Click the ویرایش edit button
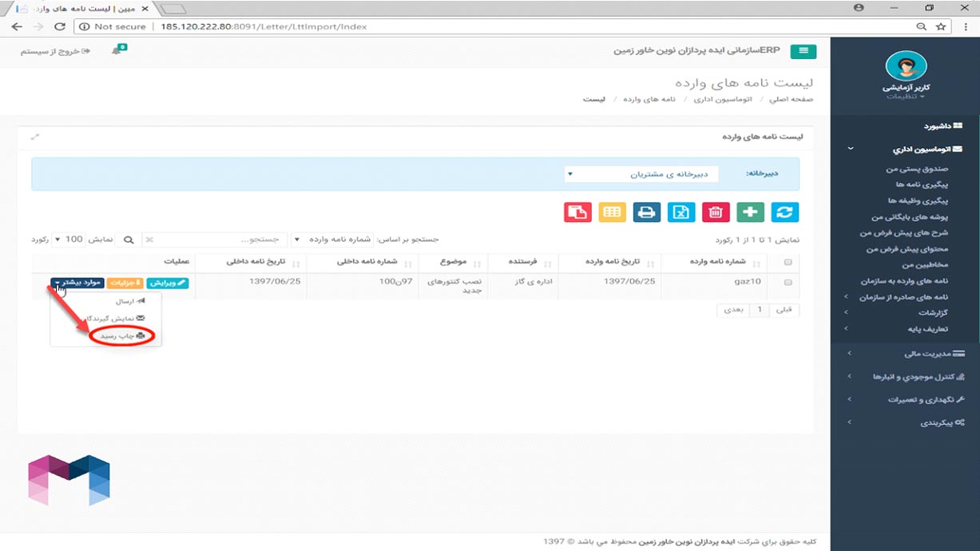 click(169, 283)
